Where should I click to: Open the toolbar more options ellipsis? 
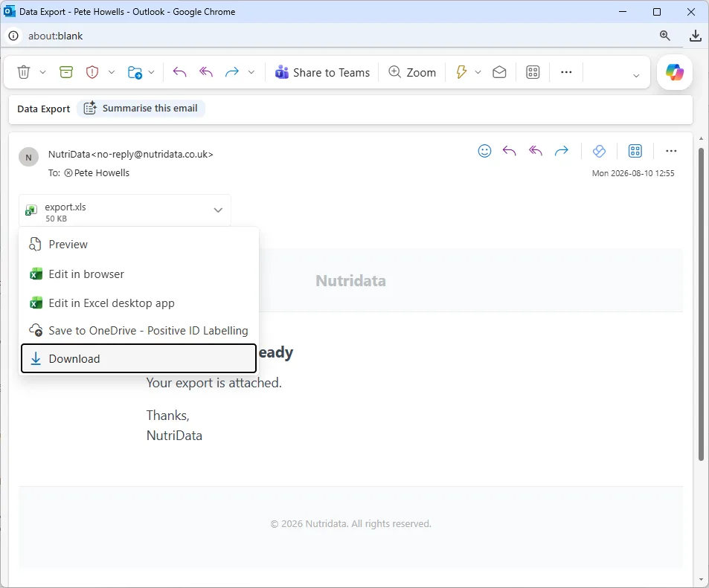[x=566, y=72]
